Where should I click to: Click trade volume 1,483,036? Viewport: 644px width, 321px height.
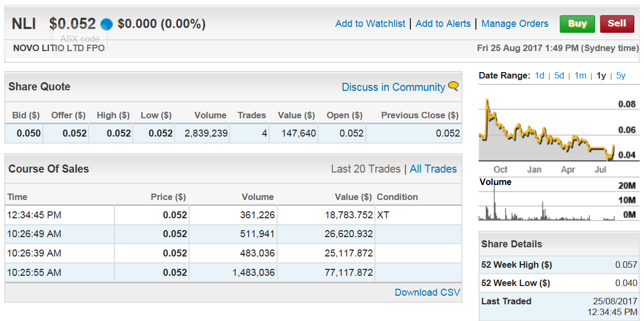point(254,272)
